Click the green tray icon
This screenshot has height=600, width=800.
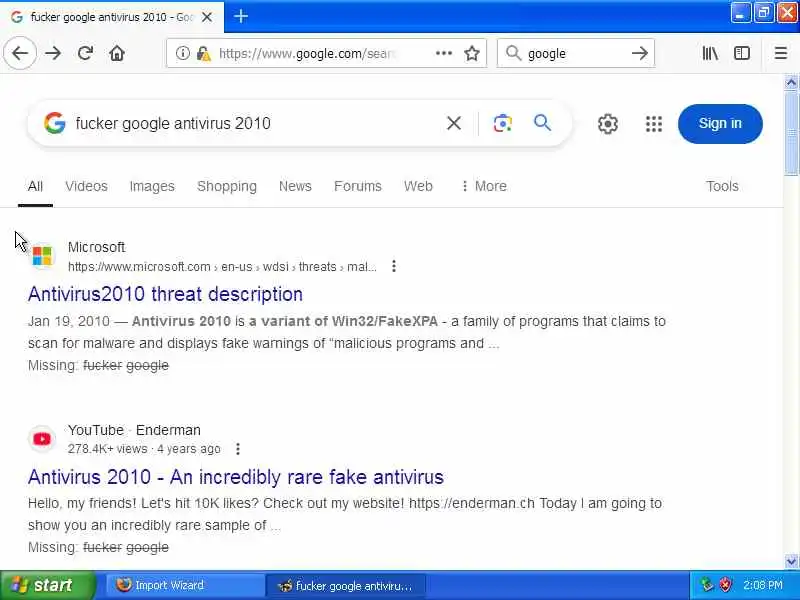pos(707,585)
